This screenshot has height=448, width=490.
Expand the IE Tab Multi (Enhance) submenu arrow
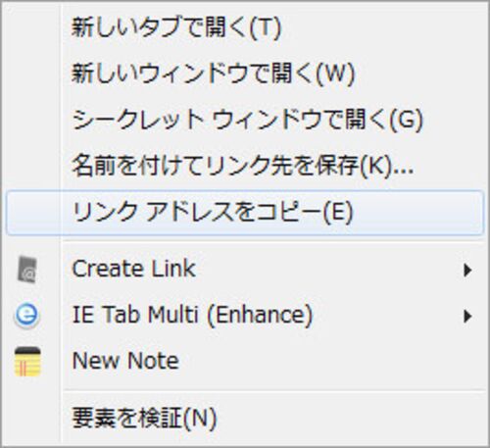pyautogui.click(x=467, y=316)
